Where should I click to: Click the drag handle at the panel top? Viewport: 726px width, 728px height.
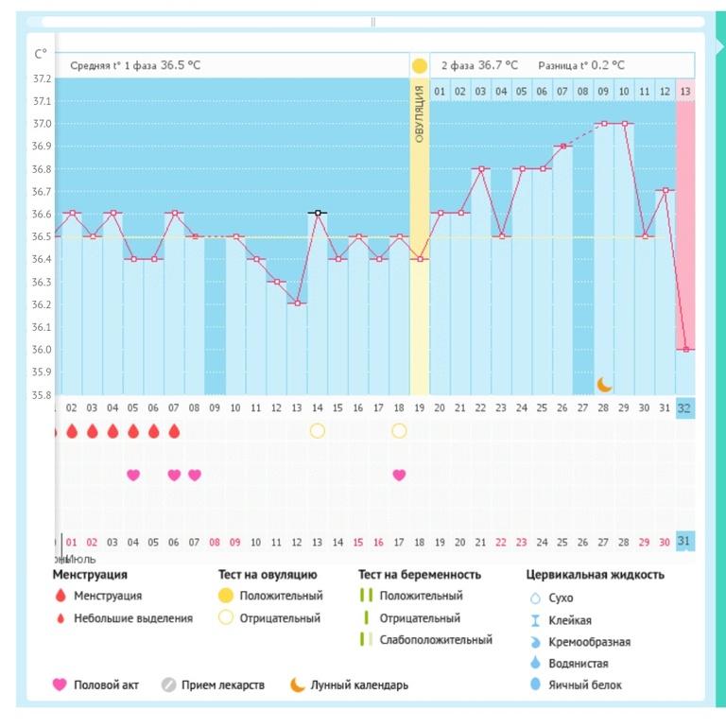[x=373, y=21]
